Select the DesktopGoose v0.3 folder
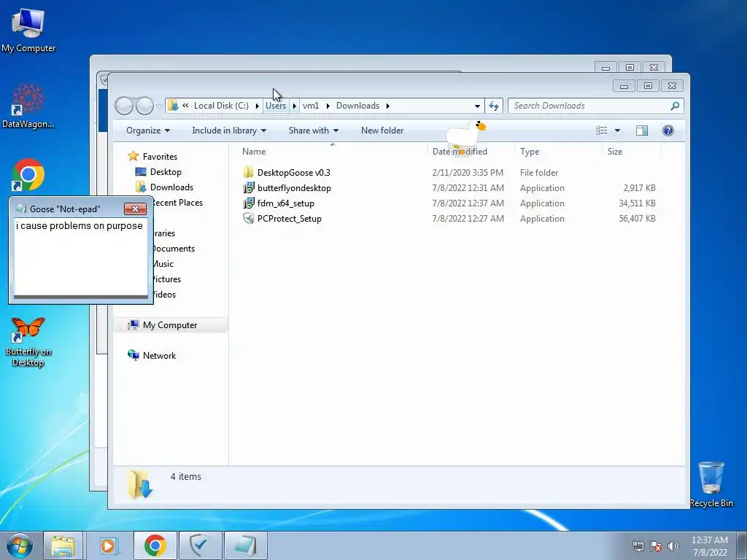Screen dimensions: 747x560 pyautogui.click(x=293, y=172)
